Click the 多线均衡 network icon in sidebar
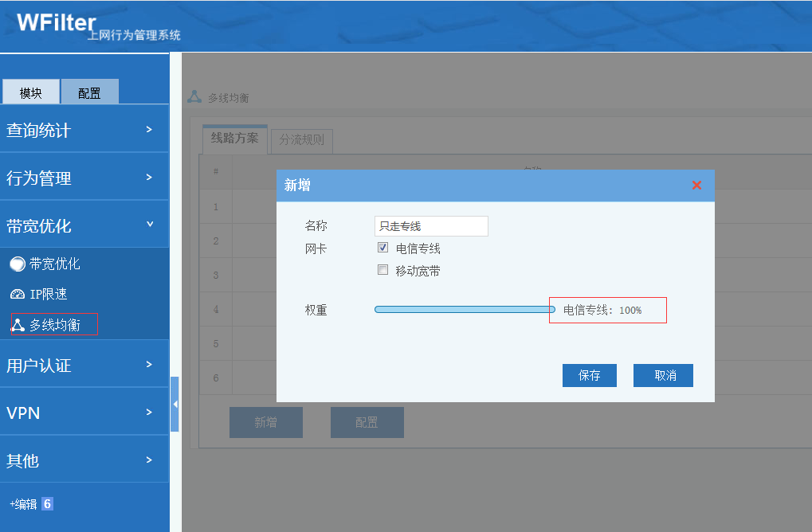Viewport: 812px width, 532px height. pos(18,325)
